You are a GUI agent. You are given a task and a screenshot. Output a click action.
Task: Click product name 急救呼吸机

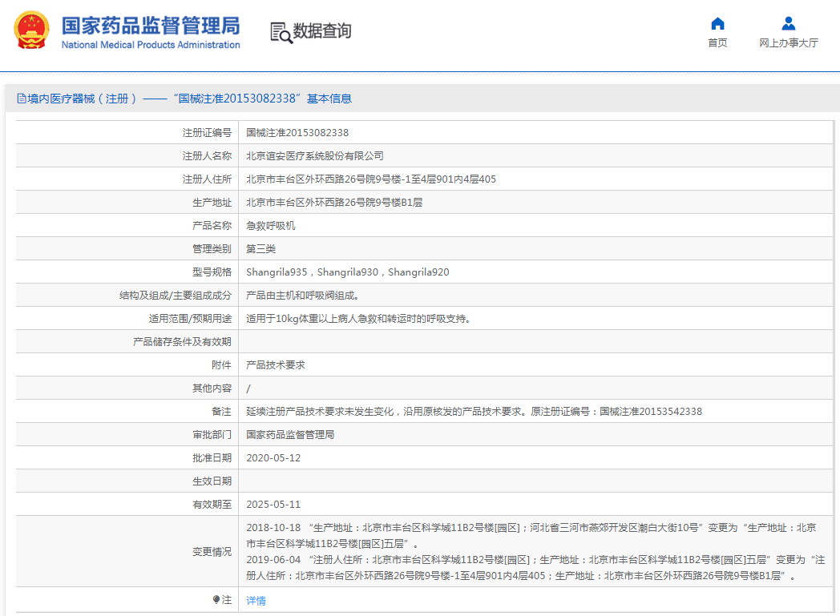coord(270,226)
